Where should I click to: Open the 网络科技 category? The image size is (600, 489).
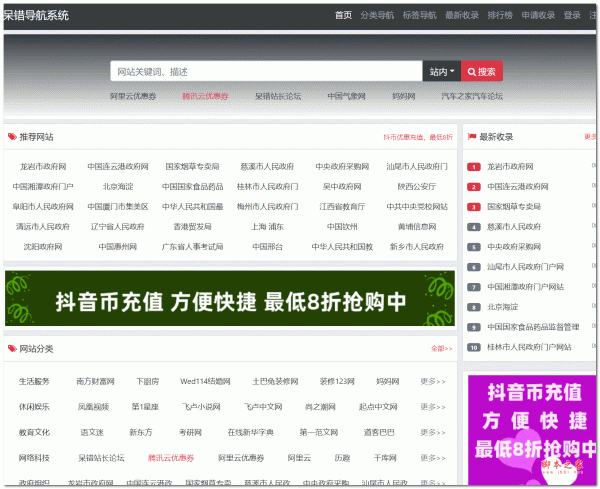click(34, 458)
